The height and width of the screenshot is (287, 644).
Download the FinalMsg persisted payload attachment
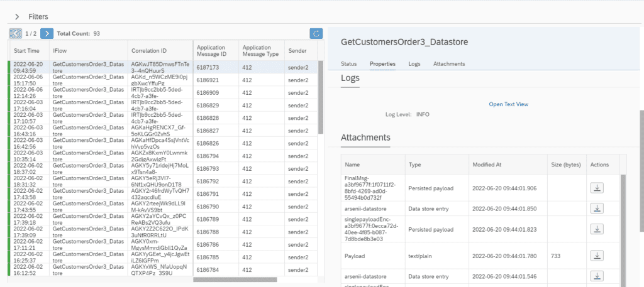(597, 188)
